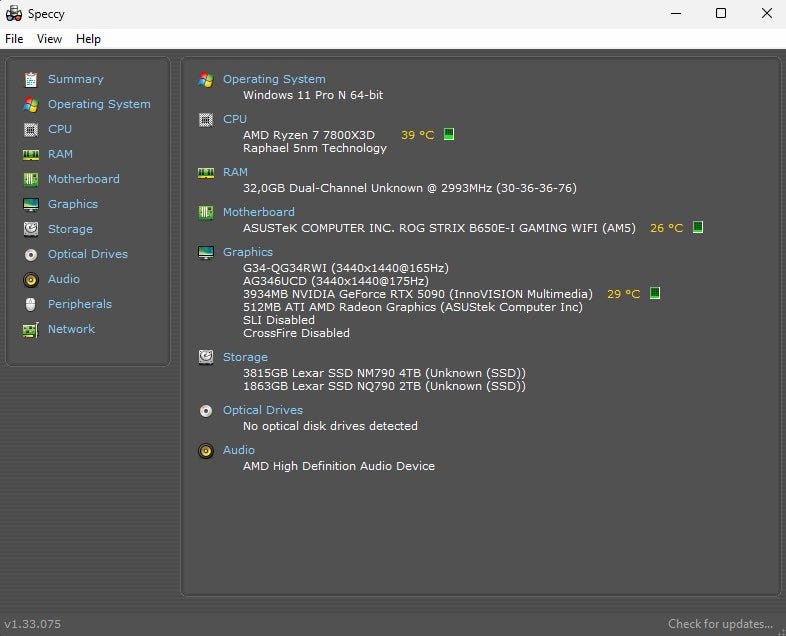The height and width of the screenshot is (636, 786).
Task: Click the motherboard 26 °C temperature indicator
Action: point(698,228)
